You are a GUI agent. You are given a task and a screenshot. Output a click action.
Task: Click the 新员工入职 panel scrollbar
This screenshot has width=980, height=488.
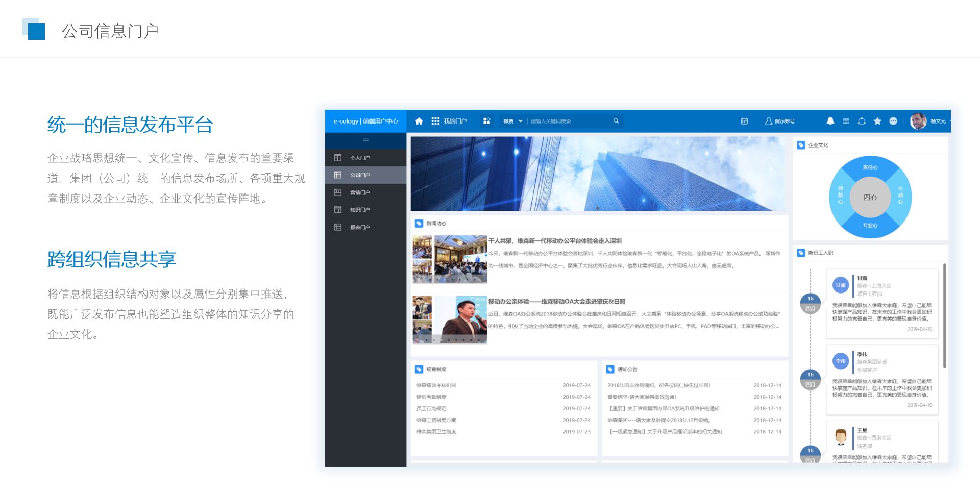[944, 315]
